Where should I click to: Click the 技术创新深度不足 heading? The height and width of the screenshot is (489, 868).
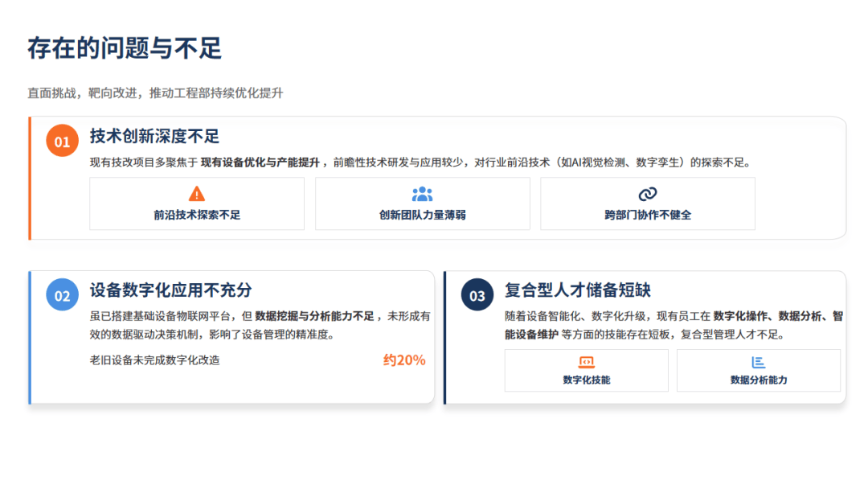(154, 136)
